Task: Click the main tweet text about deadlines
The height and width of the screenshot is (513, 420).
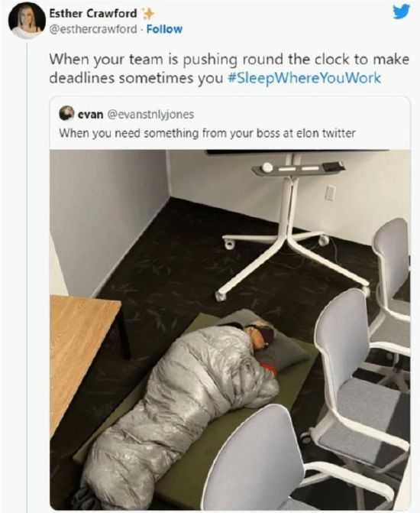Action: [229, 69]
